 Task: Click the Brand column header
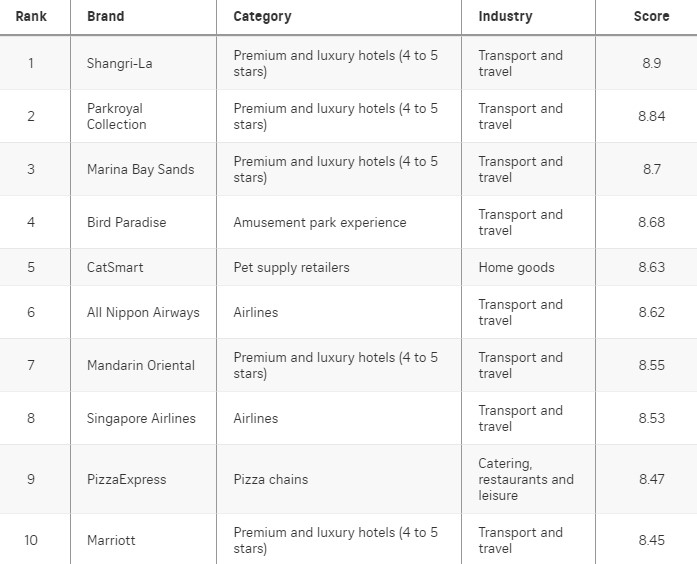tap(105, 16)
